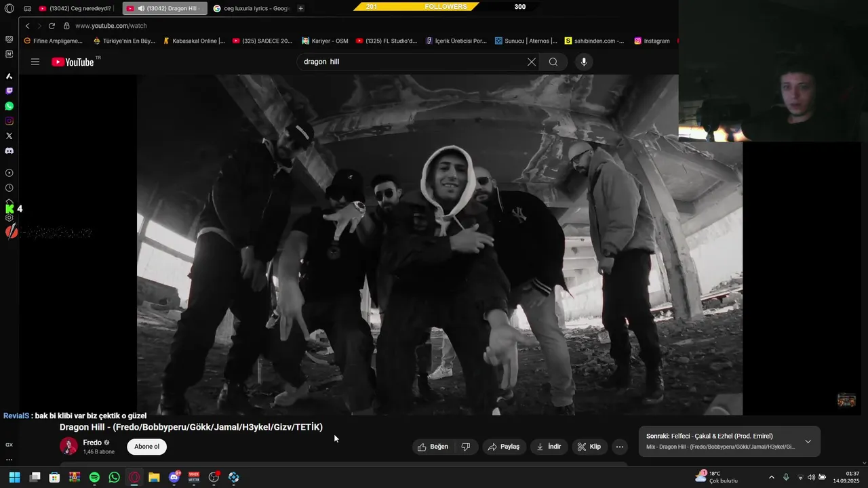Subscribe with 'Abone ol' button
Screen dimensions: 868x488
pyautogui.click(x=146, y=447)
